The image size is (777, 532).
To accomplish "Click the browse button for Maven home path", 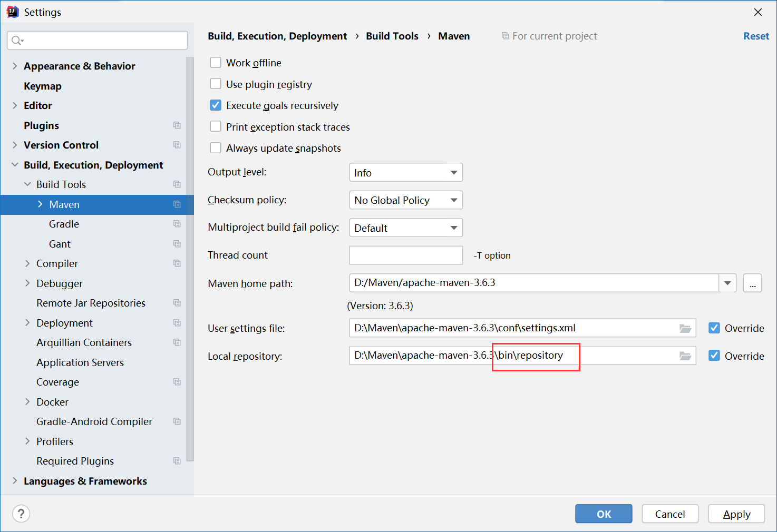I will pos(752,283).
